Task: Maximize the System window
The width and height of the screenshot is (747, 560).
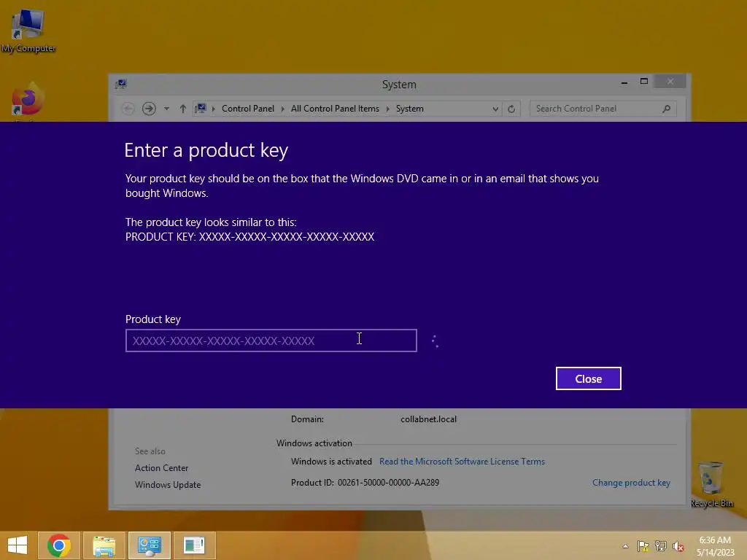Action: pyautogui.click(x=644, y=82)
